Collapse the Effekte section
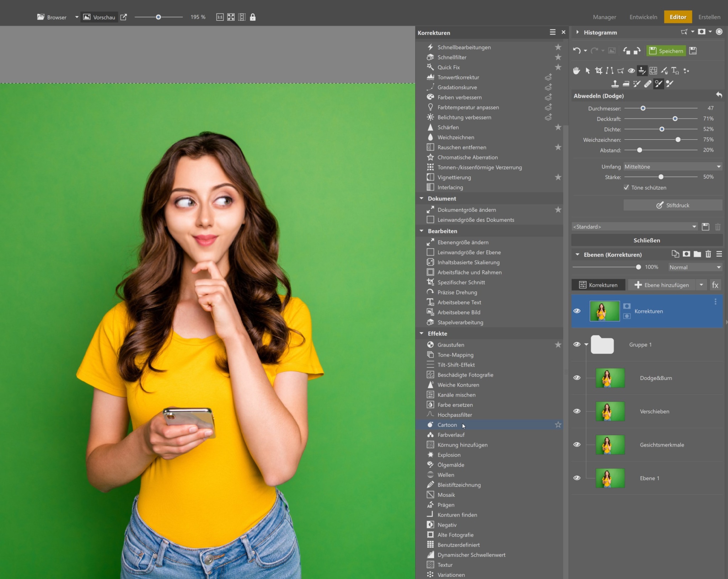 click(x=422, y=333)
